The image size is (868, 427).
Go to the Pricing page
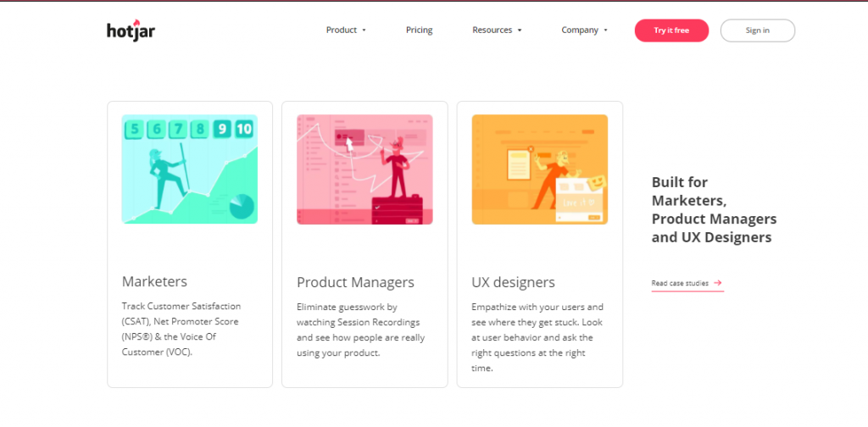419,30
